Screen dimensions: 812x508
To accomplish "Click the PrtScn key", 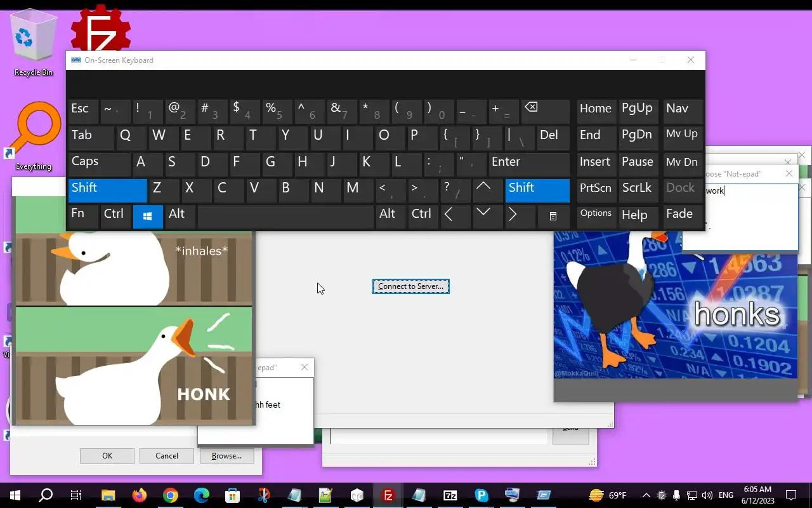I will pos(596,189).
